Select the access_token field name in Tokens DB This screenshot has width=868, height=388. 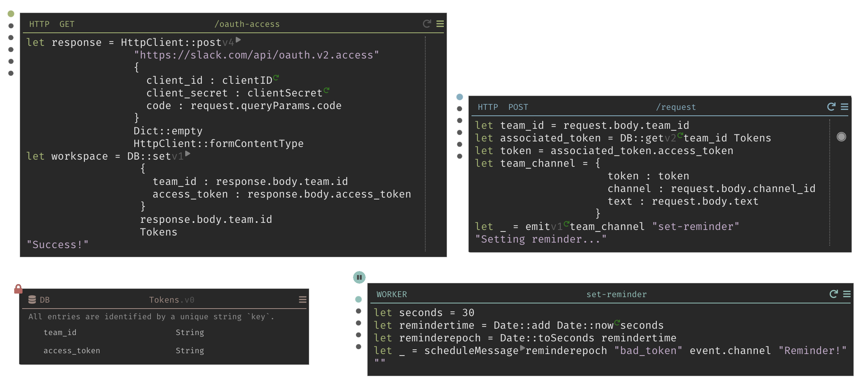(71, 351)
